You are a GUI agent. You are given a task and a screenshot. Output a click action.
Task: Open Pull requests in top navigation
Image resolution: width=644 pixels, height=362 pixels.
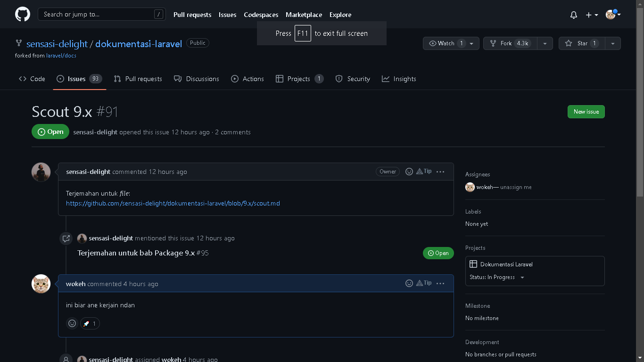[192, 15]
